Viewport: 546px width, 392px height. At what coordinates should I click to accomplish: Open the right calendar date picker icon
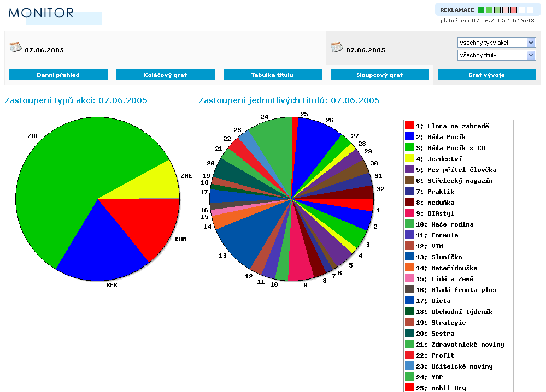pyautogui.click(x=337, y=47)
